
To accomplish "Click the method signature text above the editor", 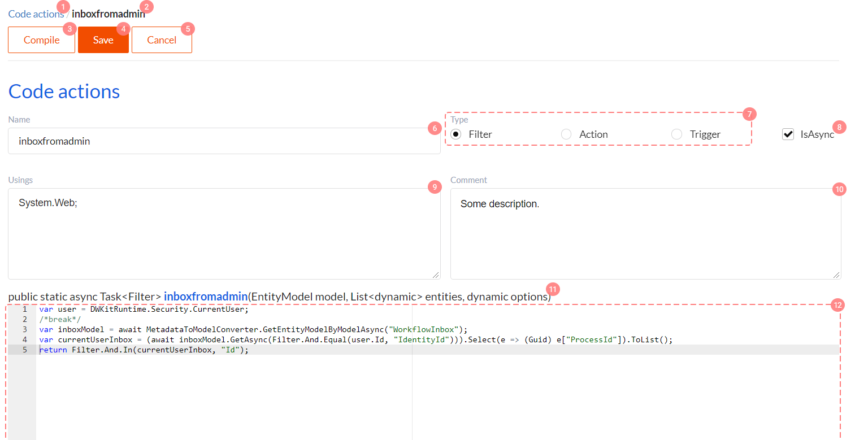I will point(279,297).
